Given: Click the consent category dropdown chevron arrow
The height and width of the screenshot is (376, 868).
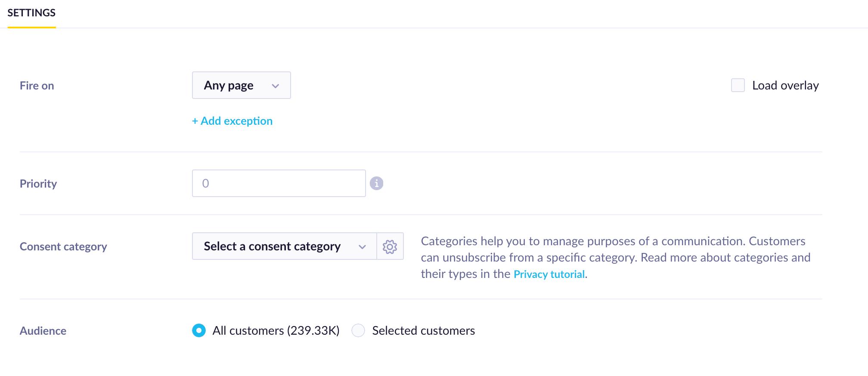Looking at the screenshot, I should [362, 247].
